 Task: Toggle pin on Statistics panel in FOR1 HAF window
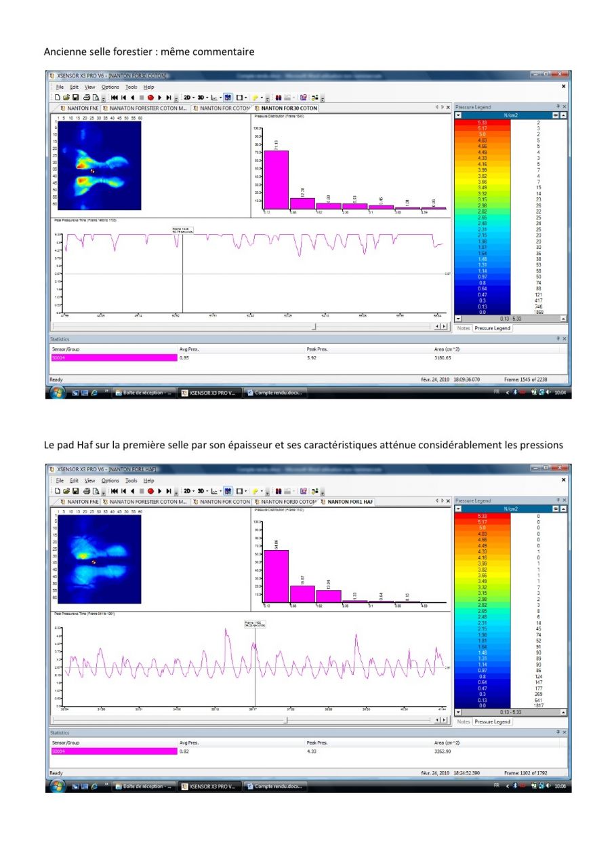(558, 733)
